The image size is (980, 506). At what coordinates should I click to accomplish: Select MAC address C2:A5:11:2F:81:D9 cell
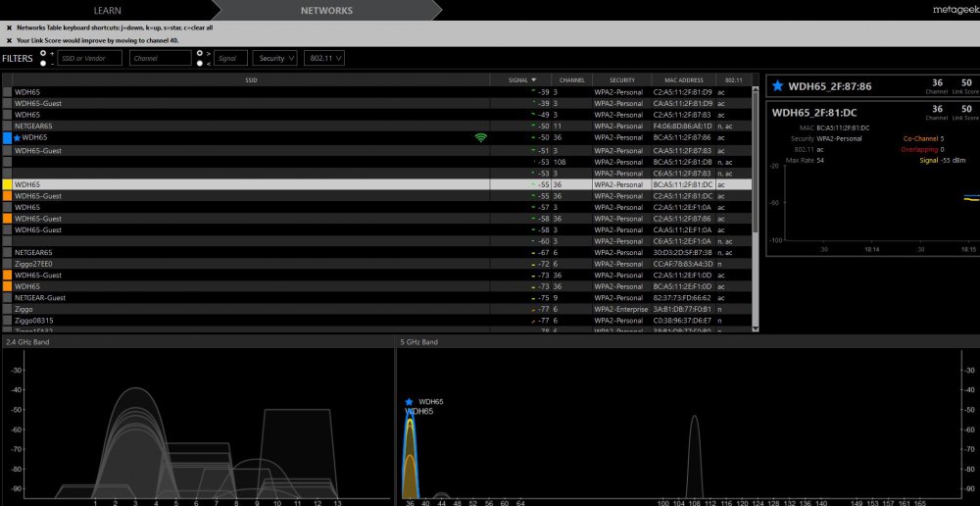[x=682, y=92]
